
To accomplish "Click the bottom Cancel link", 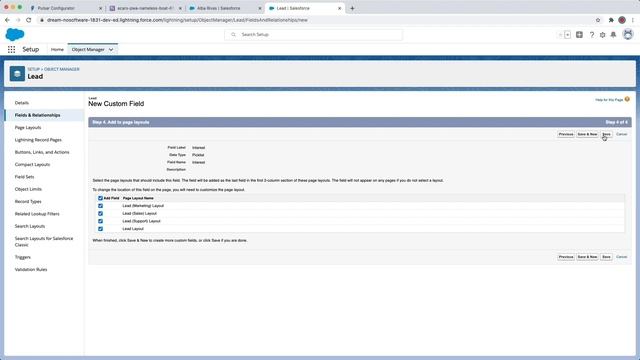I will tap(621, 257).
